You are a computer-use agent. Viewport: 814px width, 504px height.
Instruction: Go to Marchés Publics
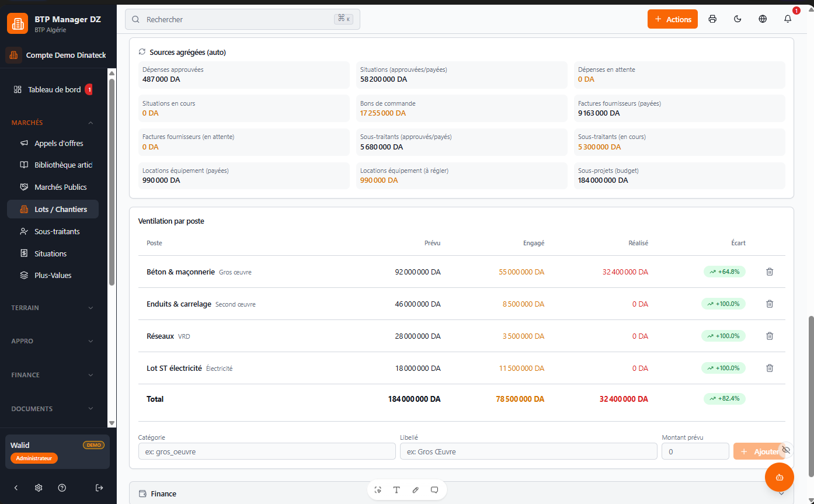[53, 187]
